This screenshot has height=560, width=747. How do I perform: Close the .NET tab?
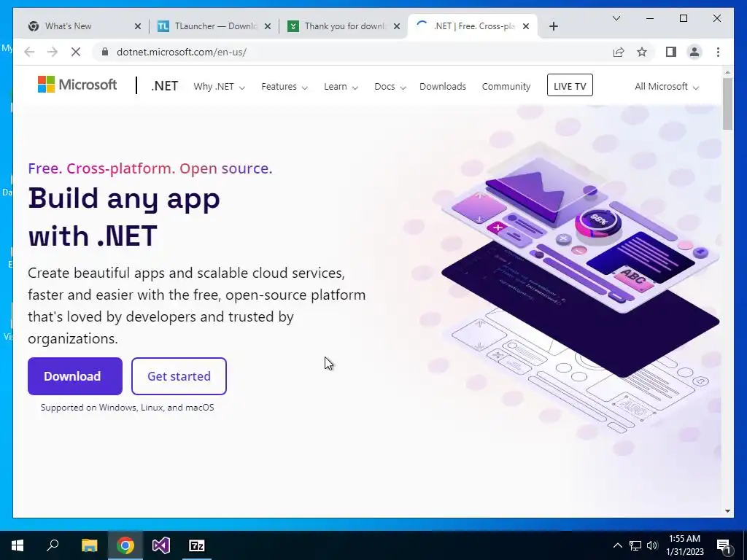click(x=526, y=26)
